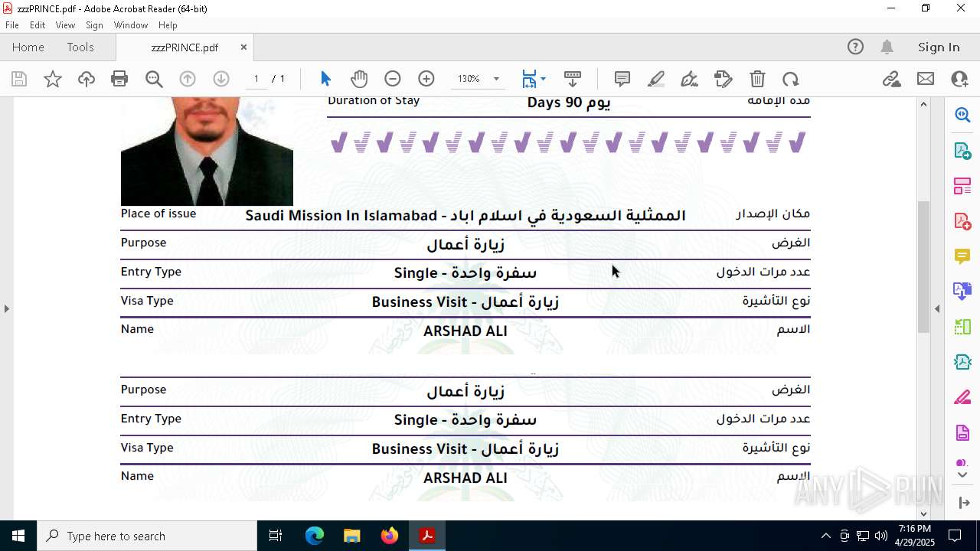Click the Windows Start button
Screen dimensions: 980x551
(x=18, y=536)
